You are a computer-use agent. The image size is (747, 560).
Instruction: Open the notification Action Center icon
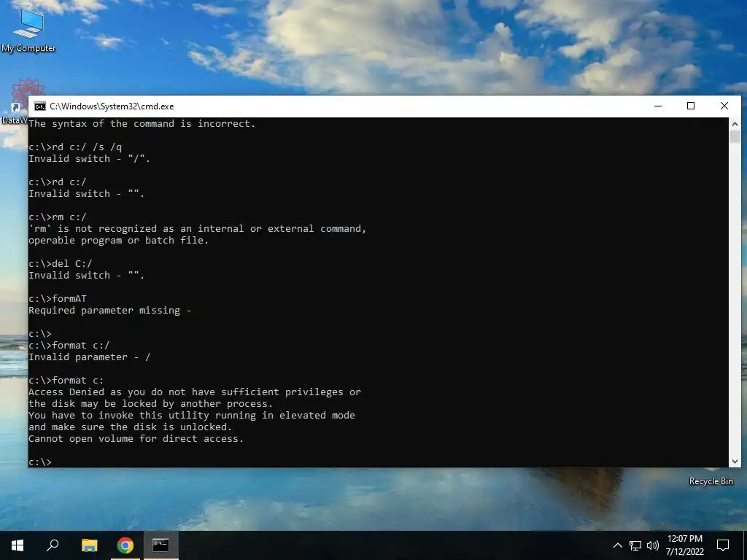click(x=723, y=545)
